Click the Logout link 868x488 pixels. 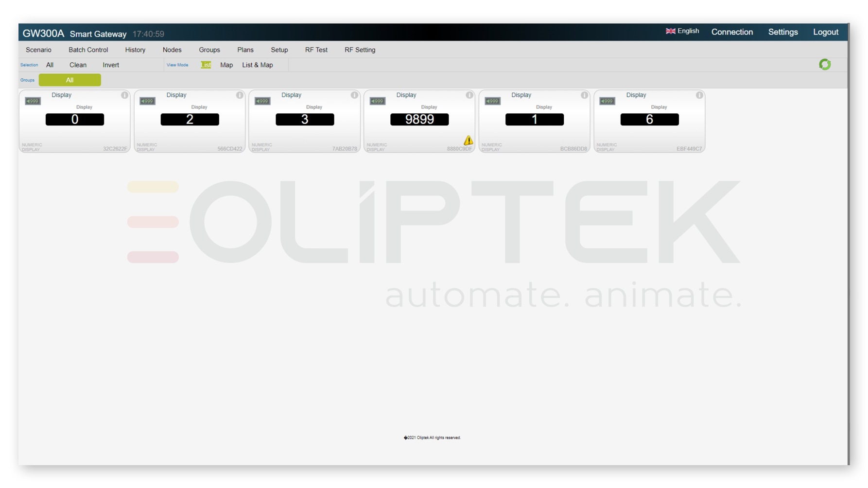pos(826,32)
